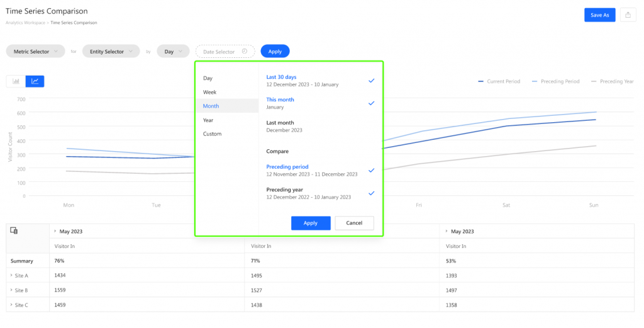This screenshot has height=328, width=644.
Task: Open the Metric Selector dropdown
Action: [35, 52]
